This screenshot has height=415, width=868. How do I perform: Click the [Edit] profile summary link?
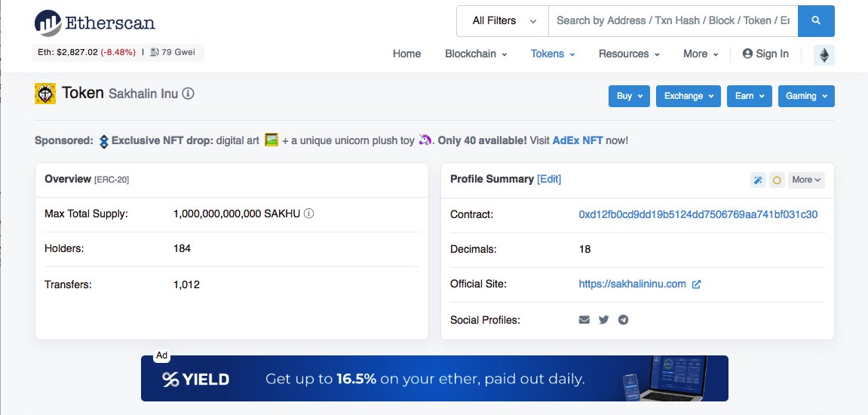(549, 179)
